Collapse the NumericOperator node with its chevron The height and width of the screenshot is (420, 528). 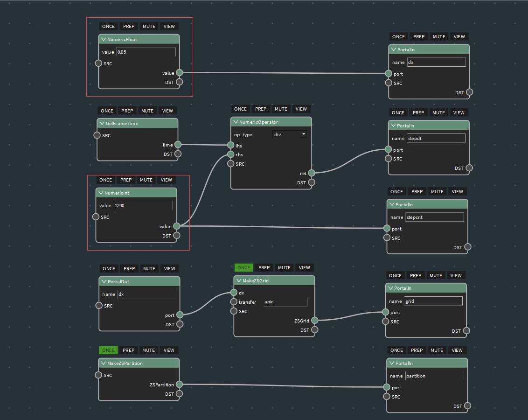click(236, 122)
